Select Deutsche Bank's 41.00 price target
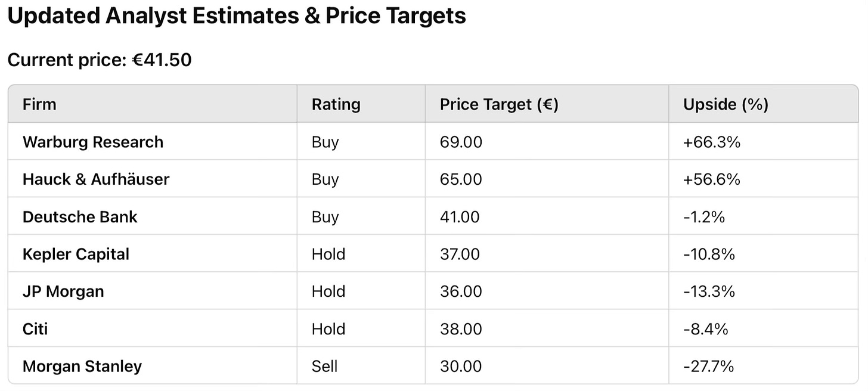 point(460,216)
